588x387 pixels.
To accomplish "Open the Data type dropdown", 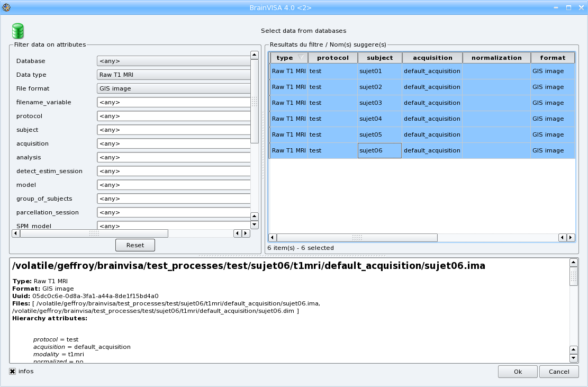I will [173, 75].
